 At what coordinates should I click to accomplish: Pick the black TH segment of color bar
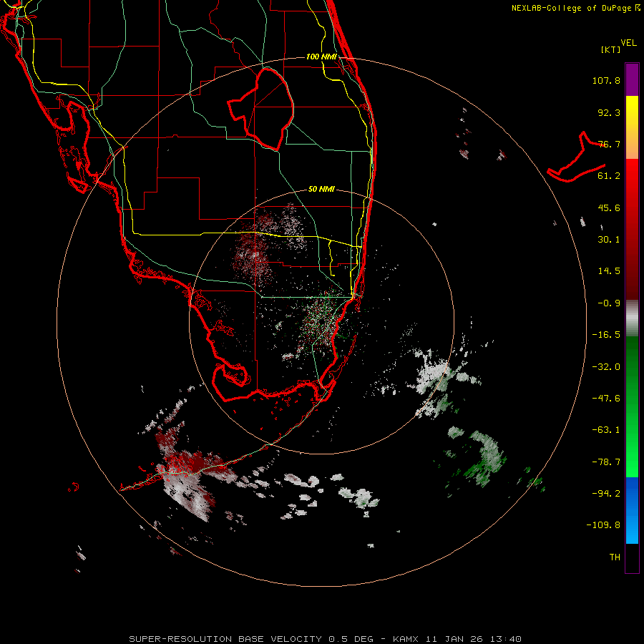tap(632, 557)
